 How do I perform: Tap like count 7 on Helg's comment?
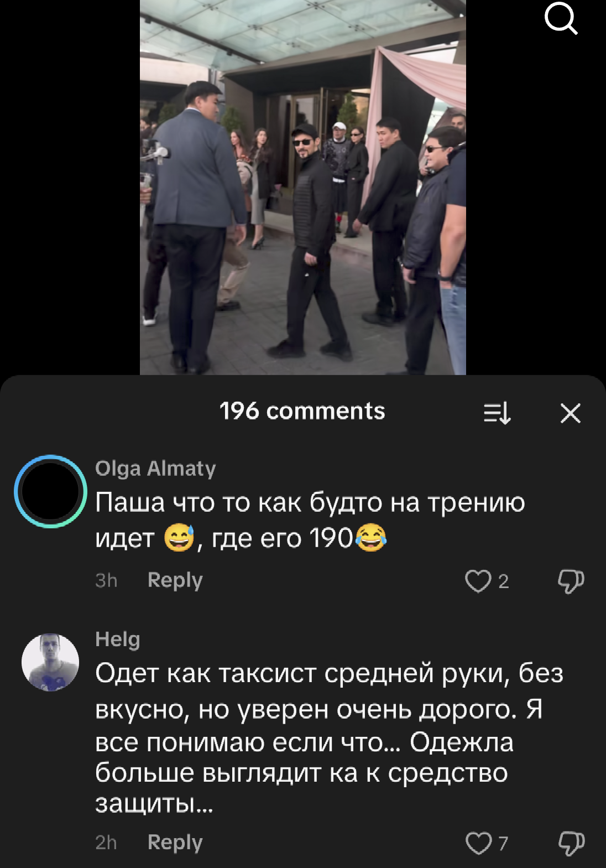coord(503,843)
